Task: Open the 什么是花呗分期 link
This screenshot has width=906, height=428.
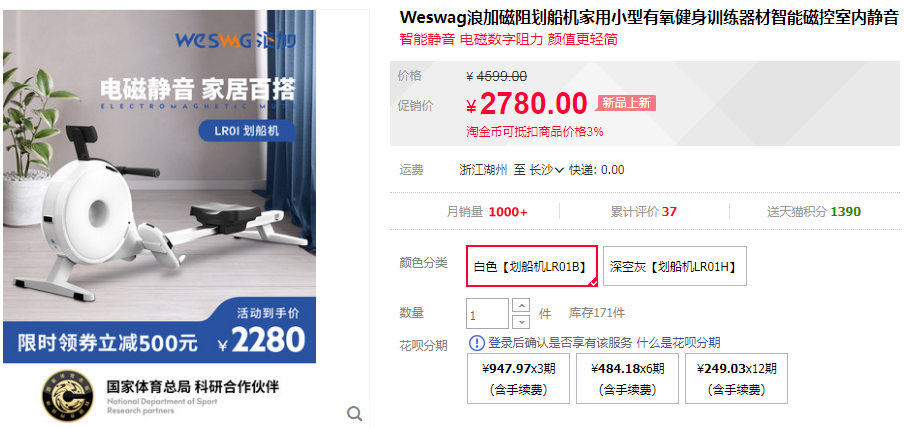Action: click(678, 343)
